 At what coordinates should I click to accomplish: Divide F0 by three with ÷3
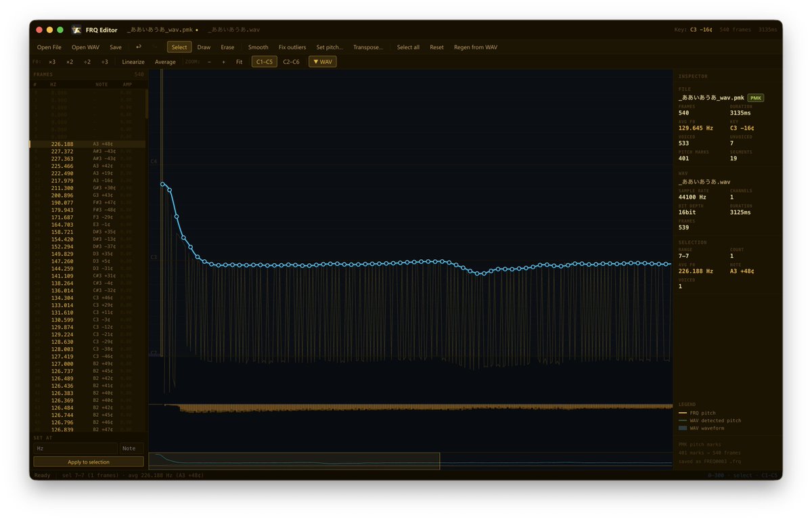[x=104, y=62]
